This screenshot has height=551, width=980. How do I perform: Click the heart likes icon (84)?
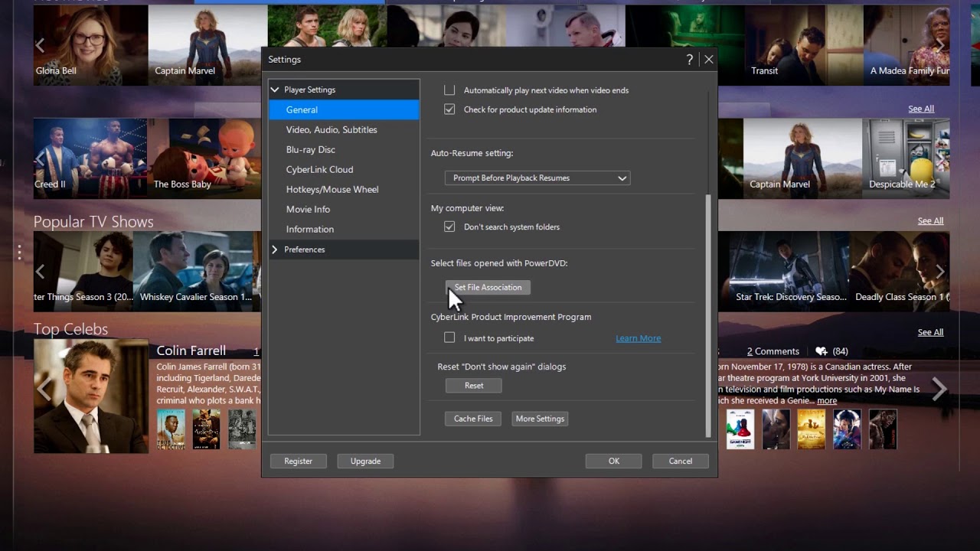(822, 351)
